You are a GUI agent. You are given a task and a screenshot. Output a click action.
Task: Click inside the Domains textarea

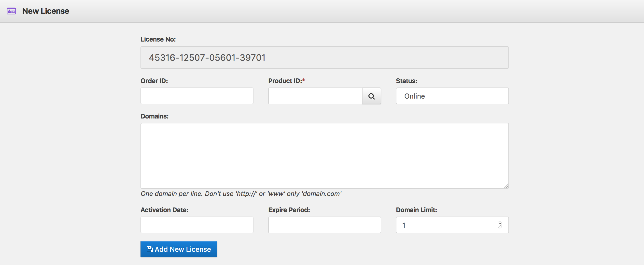point(324,155)
